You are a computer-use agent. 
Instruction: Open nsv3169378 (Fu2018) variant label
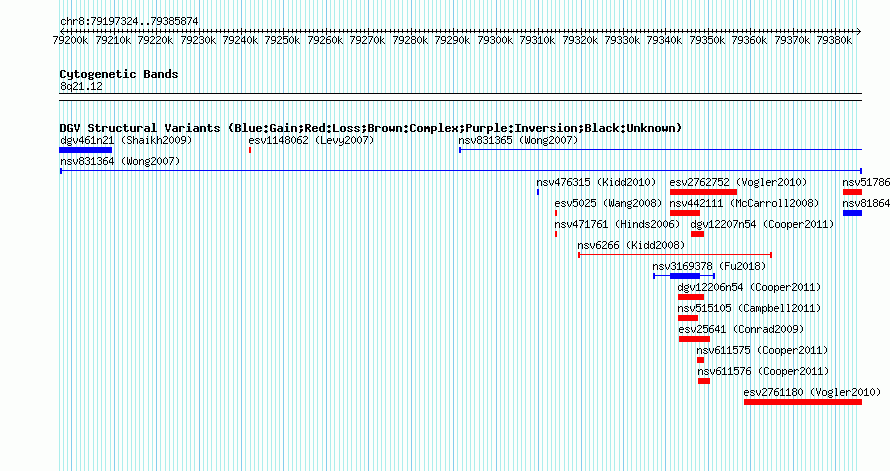pyautogui.click(x=709, y=266)
